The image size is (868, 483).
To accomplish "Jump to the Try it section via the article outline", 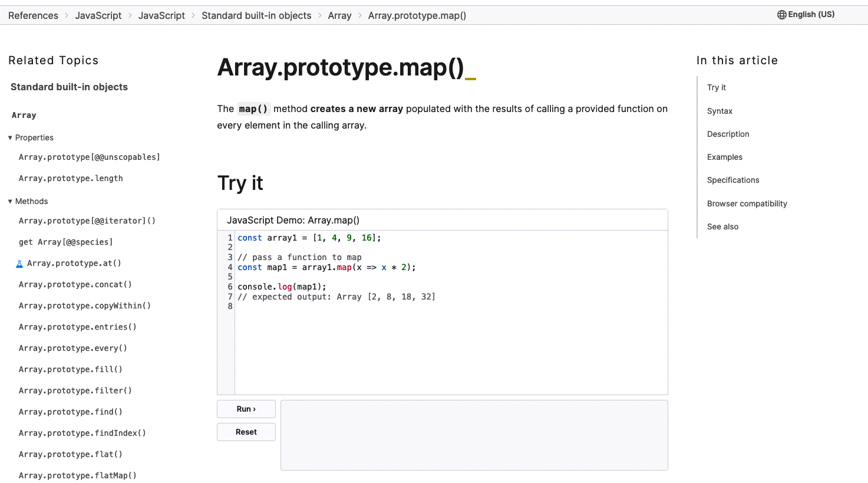I will [717, 87].
